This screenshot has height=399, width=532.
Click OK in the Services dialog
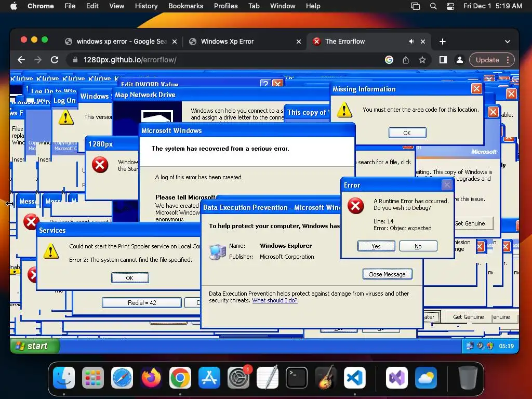(x=129, y=277)
